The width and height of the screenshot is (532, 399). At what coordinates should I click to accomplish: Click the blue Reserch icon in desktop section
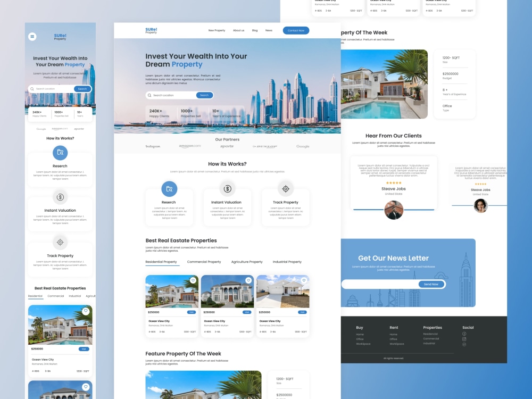click(x=169, y=189)
